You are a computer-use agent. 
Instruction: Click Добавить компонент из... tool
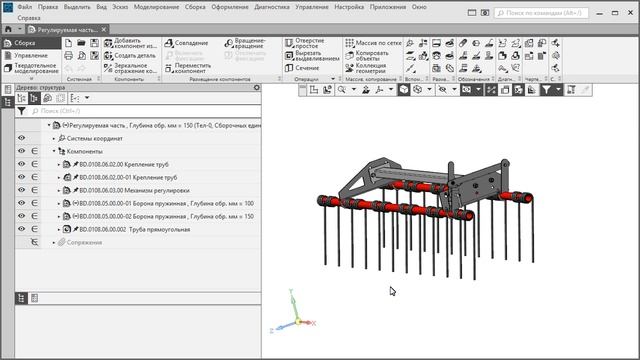[130, 43]
